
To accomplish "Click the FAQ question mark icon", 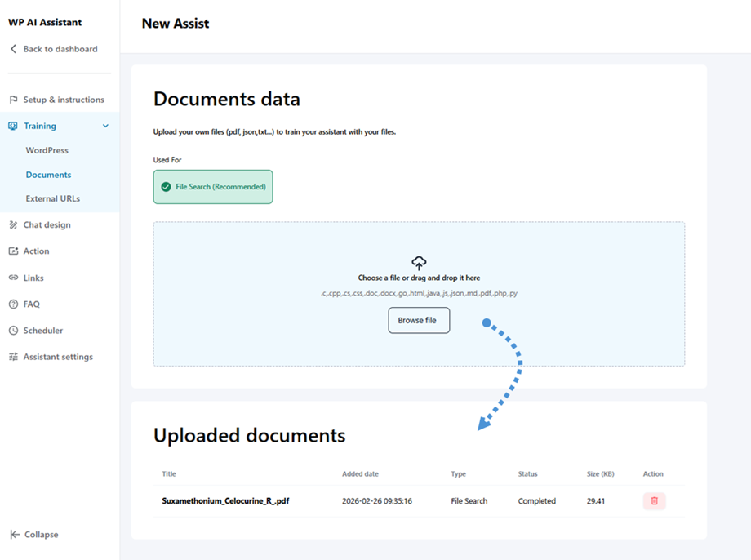I will (x=13, y=304).
